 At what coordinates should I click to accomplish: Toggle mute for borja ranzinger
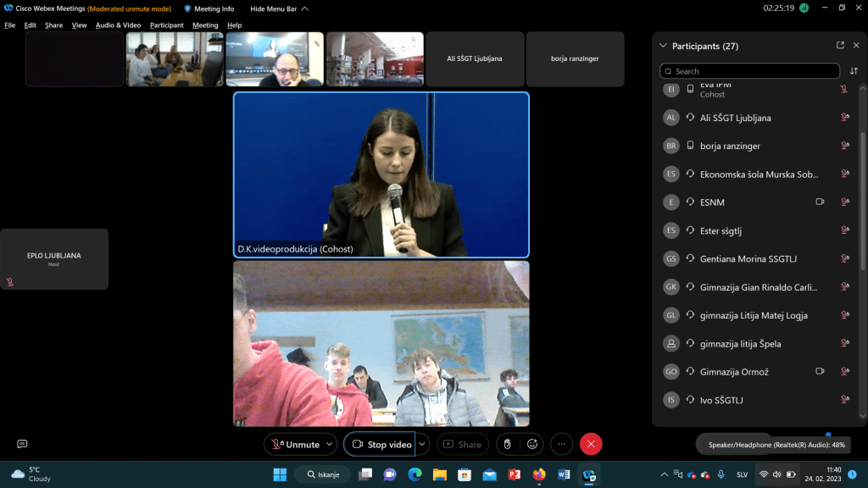coord(845,146)
